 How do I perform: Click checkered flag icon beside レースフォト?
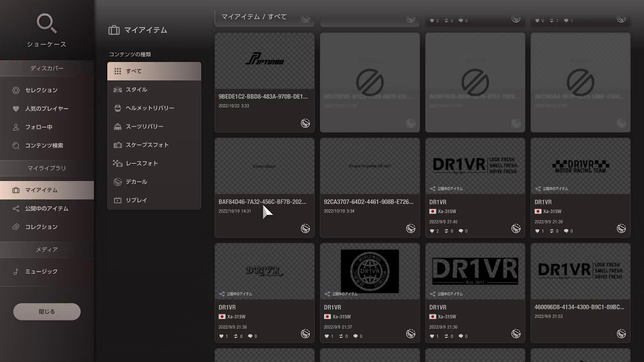pos(118,163)
